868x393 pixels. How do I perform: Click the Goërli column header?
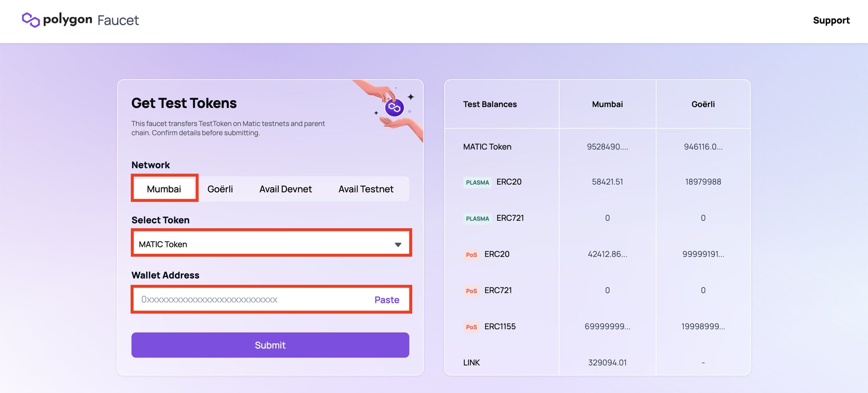pyautogui.click(x=703, y=104)
